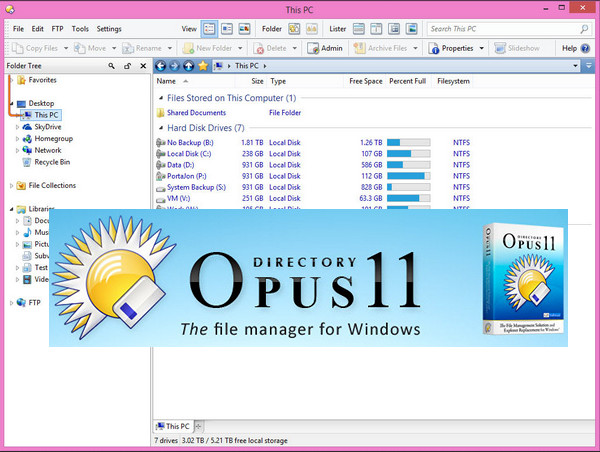The height and width of the screenshot is (452, 600).
Task: Expand Homegroup tree node
Action: click(17, 139)
